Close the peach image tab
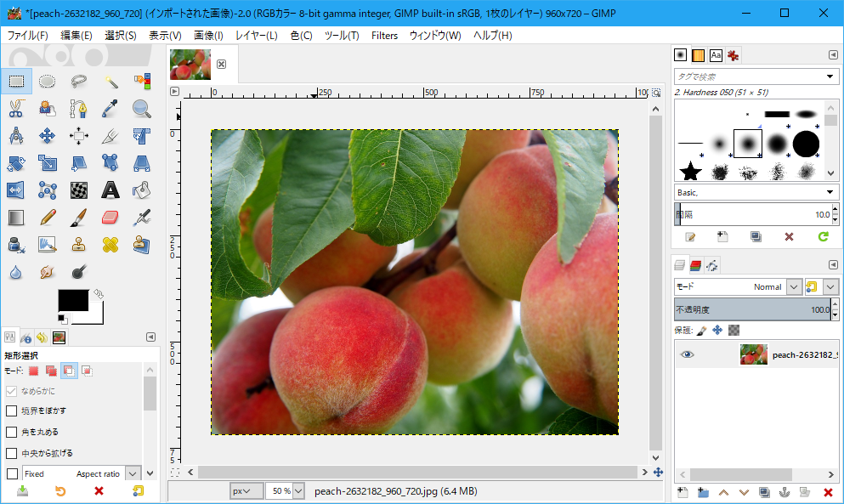Screen dimensions: 844x504 pyautogui.click(x=221, y=64)
